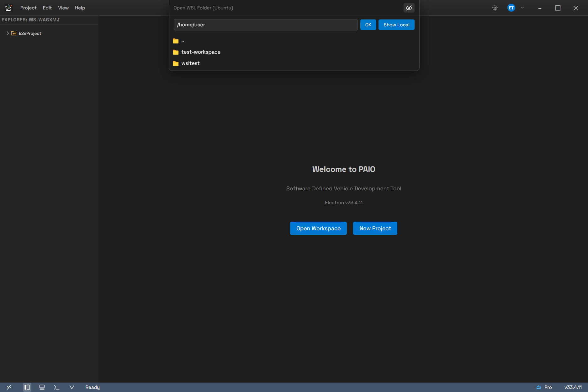Screen dimensions: 588x392
Task: Click the folder icon beside test-workspace
Action: point(176,52)
